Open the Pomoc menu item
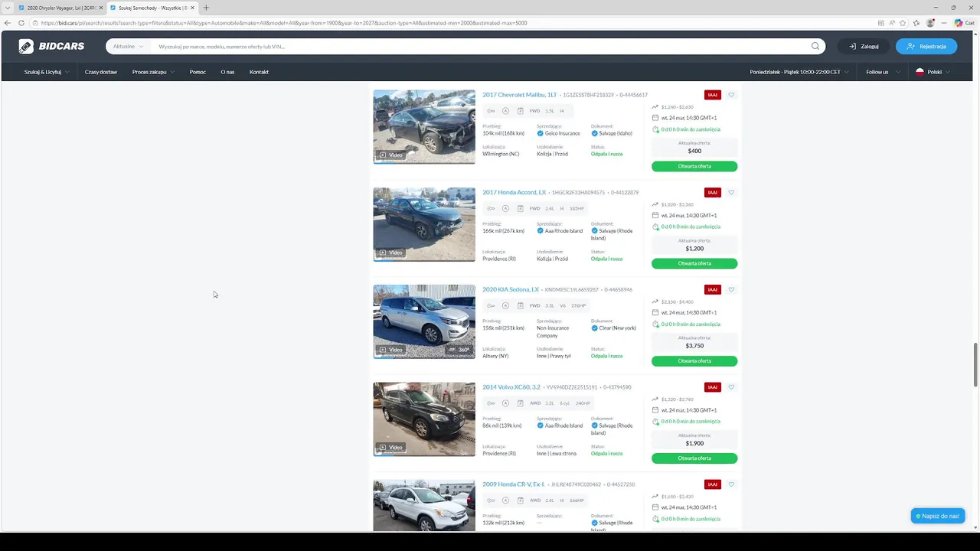Viewport: 980px width, 551px height. click(198, 72)
